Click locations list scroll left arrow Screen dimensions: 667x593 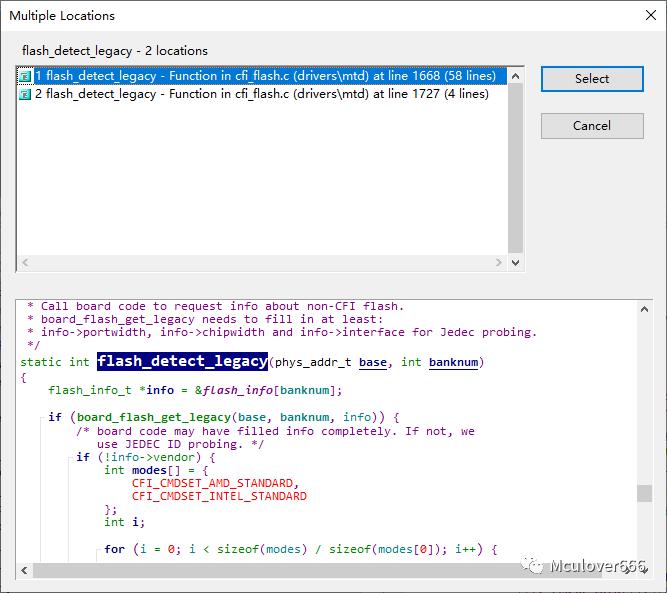(x=26, y=262)
